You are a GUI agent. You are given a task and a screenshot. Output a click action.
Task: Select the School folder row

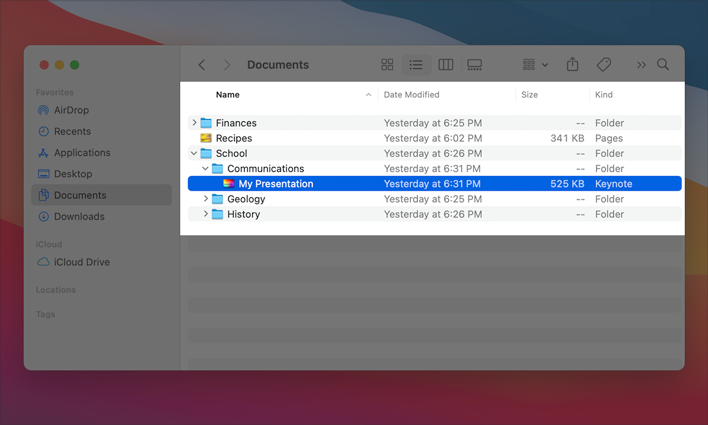(x=434, y=154)
